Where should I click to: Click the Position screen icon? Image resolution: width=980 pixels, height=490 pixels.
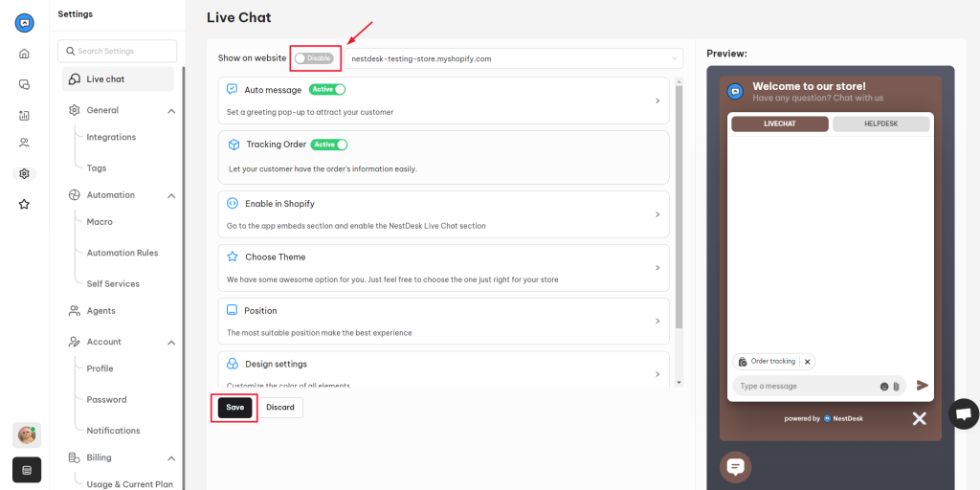tap(232, 310)
